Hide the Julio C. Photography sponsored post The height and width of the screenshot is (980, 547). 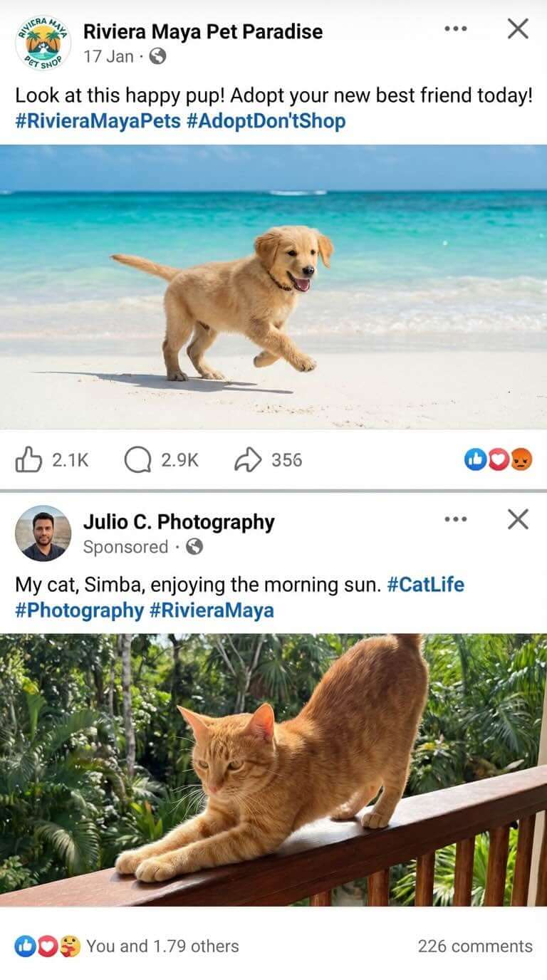point(518,519)
